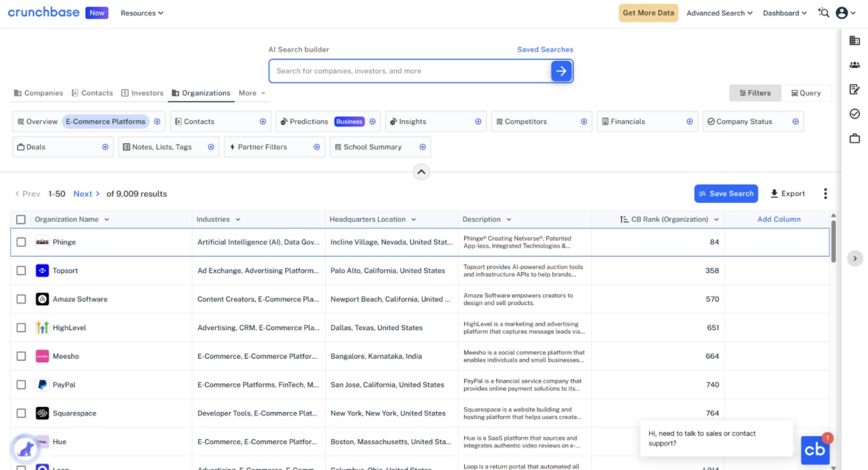Check the Phinge row checkbox
868x470 pixels.
21,242
